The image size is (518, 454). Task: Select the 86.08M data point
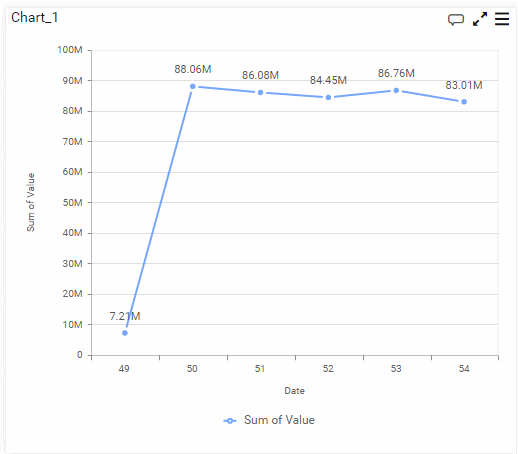(260, 92)
